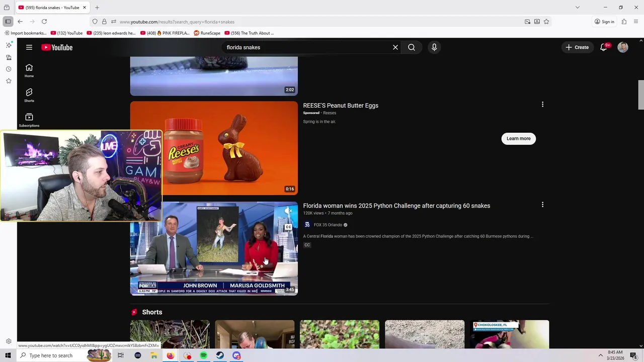Toggle the Firefox sidebar button
Image resolution: width=644 pixels, height=362 pixels.
8,22
